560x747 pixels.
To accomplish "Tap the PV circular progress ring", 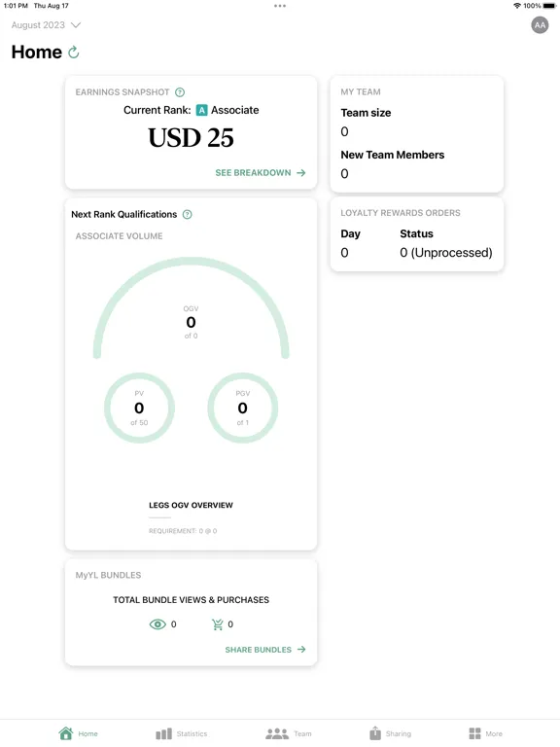I will (x=139, y=408).
